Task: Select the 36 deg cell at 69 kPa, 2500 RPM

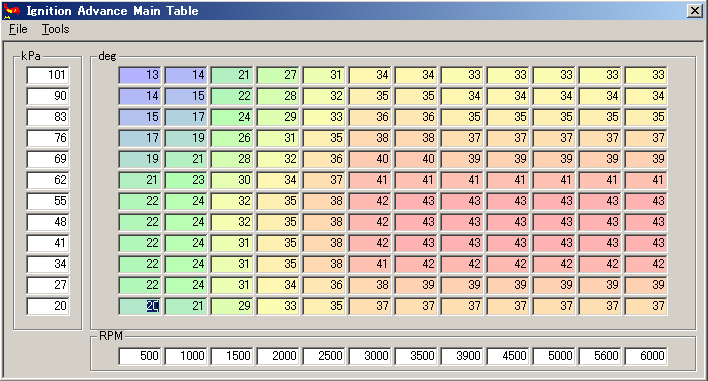Action: coord(324,159)
